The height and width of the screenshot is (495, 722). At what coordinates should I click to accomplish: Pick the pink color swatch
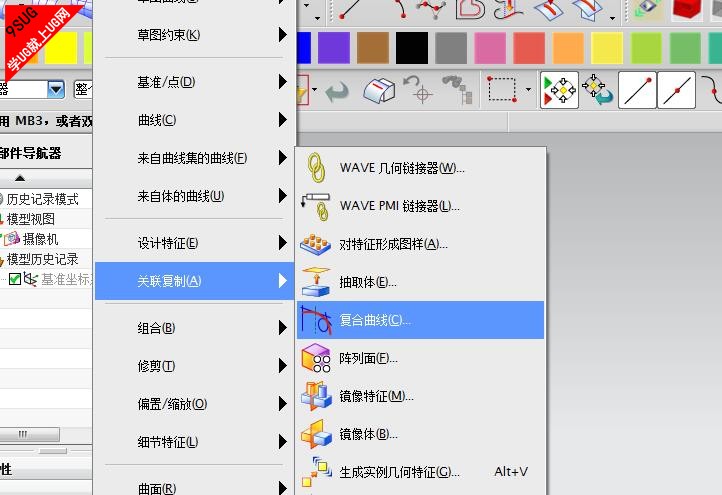point(490,48)
